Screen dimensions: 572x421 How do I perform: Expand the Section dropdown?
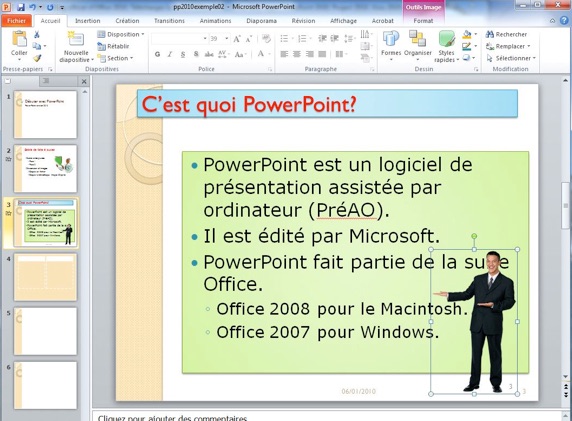click(x=115, y=58)
